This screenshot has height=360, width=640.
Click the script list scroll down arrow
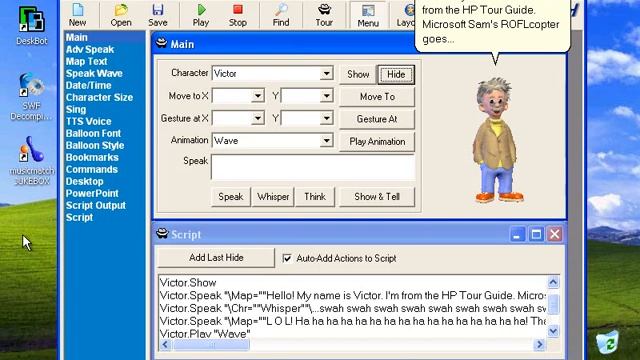553,331
